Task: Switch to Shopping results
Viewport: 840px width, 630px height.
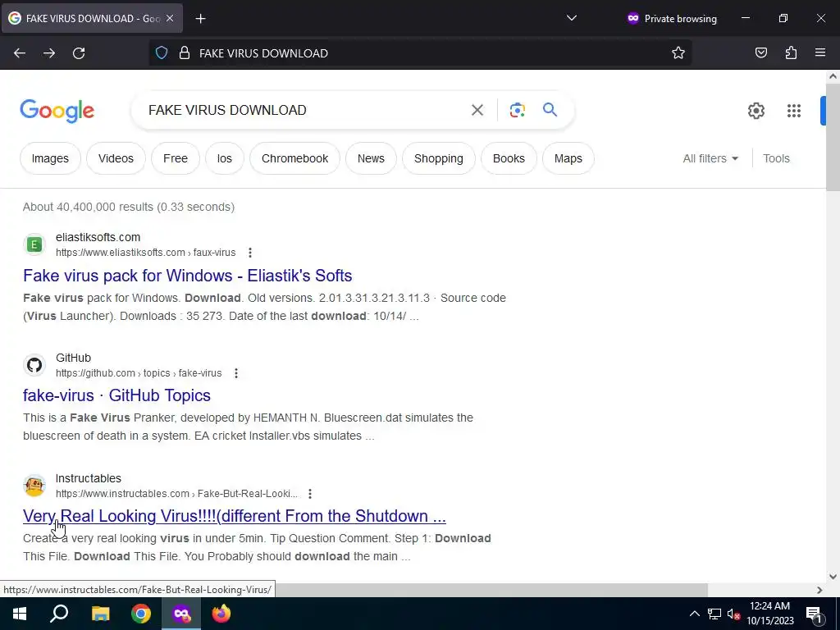Action: point(438,158)
